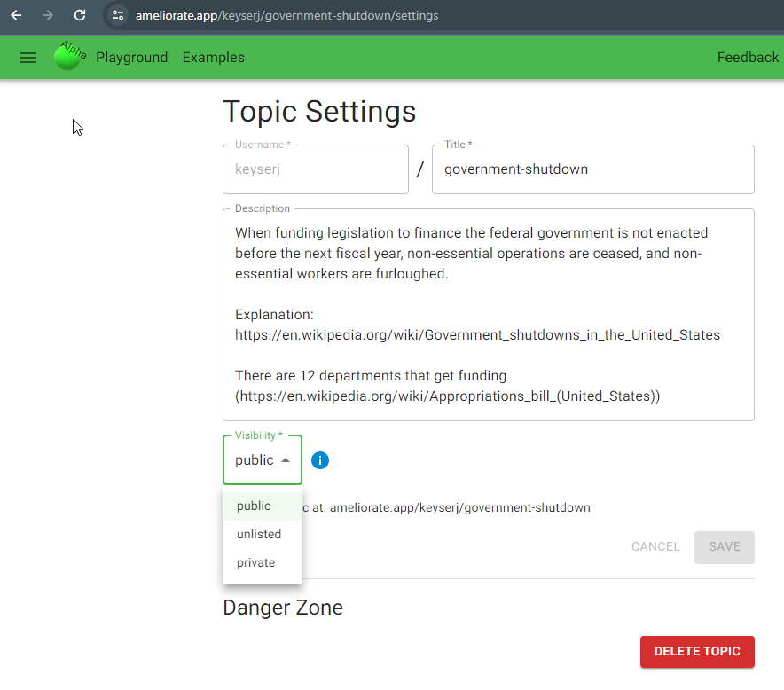The image size is (784, 690).
Task: Choose the unlisted visibility option
Action: coord(263,535)
